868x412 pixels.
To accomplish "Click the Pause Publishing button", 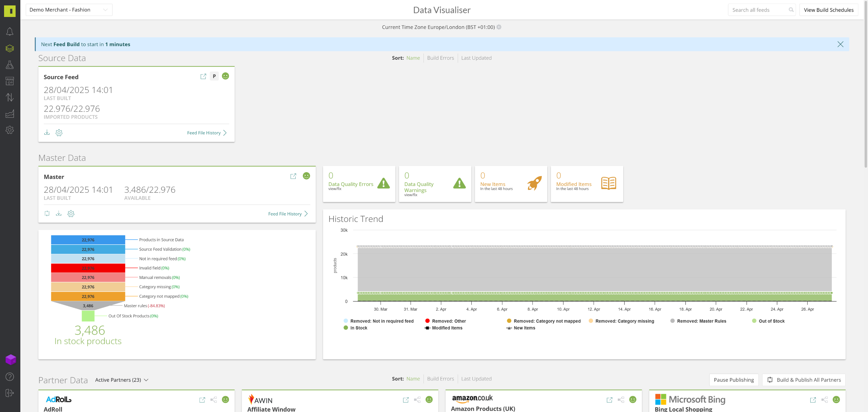I will point(734,380).
